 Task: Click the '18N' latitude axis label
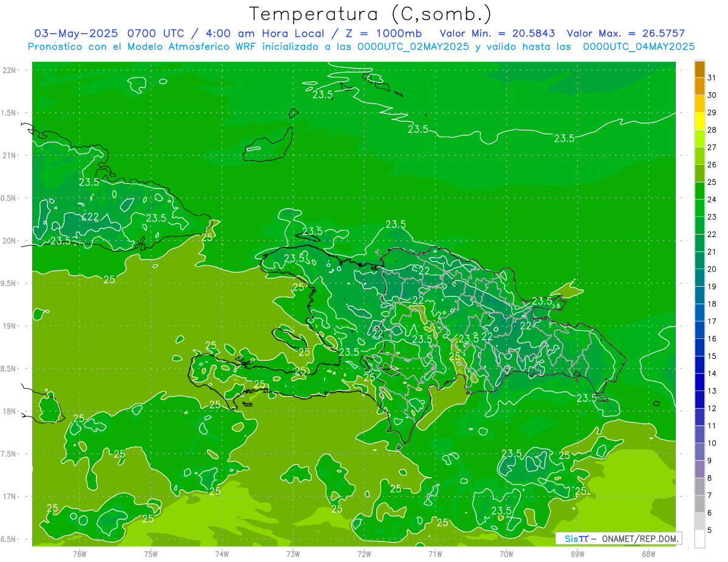point(10,411)
